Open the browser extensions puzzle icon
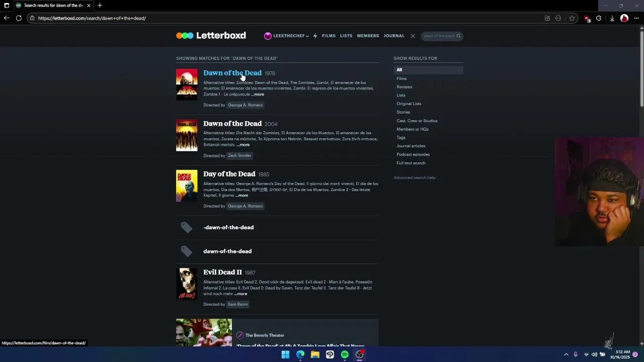The height and width of the screenshot is (362, 644). point(599,18)
